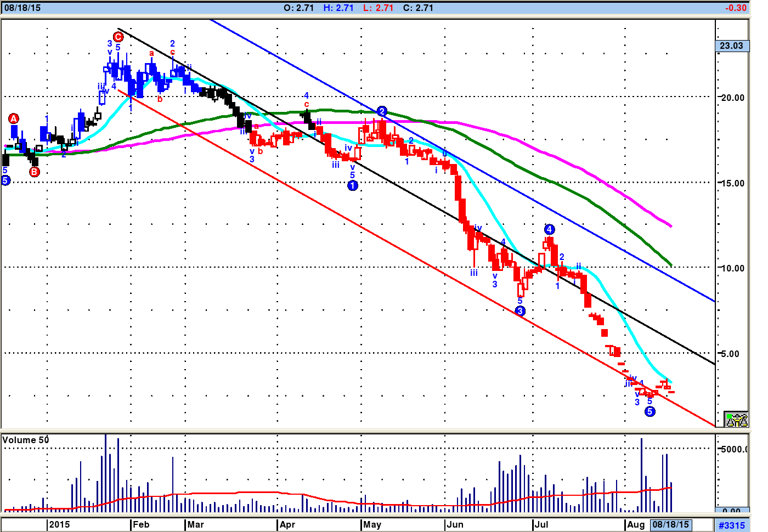Click the red circled C wave marker
768x532 pixels.
tap(118, 37)
